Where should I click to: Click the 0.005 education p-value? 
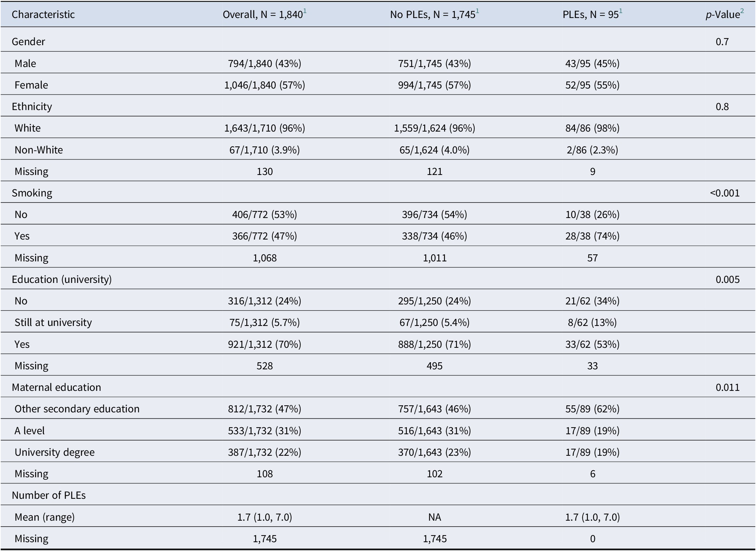pyautogui.click(x=727, y=279)
